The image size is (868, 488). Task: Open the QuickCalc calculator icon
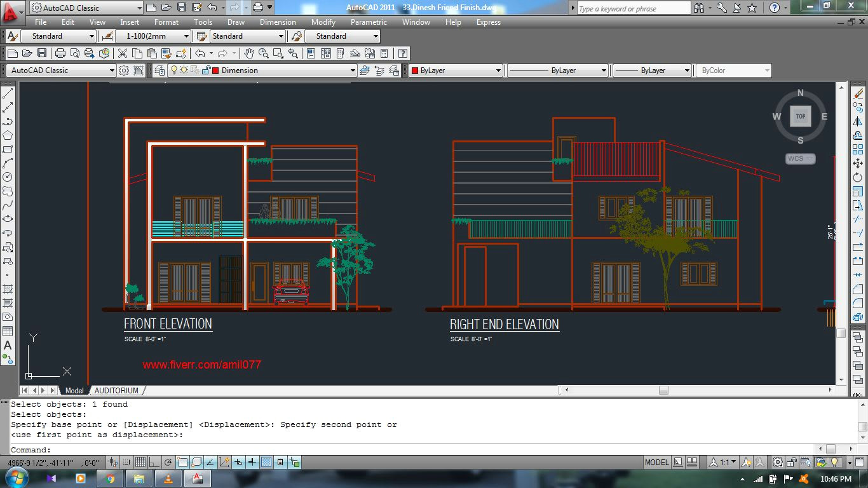point(384,53)
